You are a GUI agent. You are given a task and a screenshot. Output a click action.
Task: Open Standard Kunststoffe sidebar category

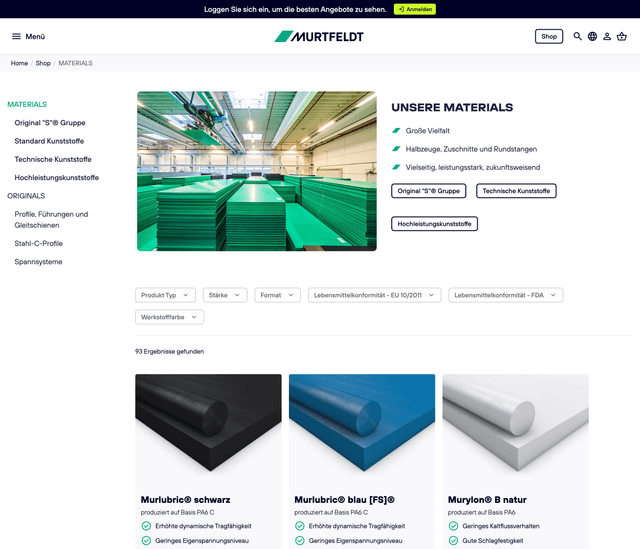tap(49, 141)
